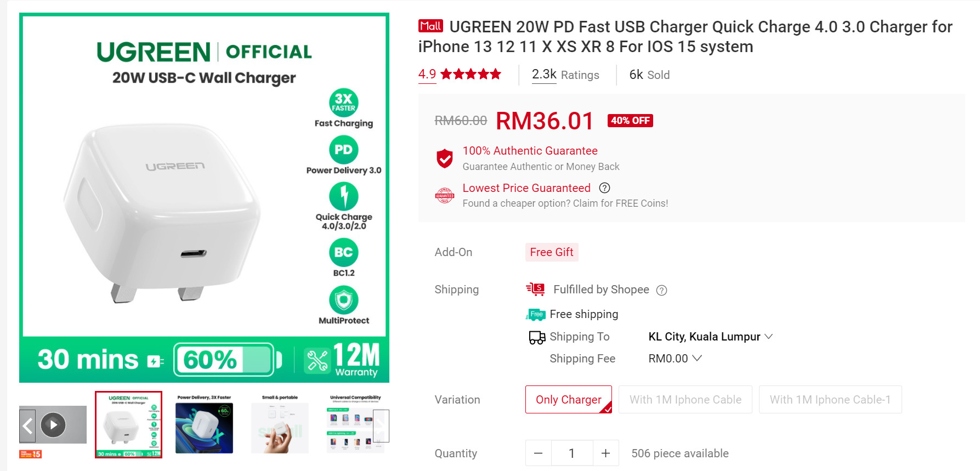This screenshot has width=980, height=471.
Task: Increase quantity with plus button
Action: [605, 453]
